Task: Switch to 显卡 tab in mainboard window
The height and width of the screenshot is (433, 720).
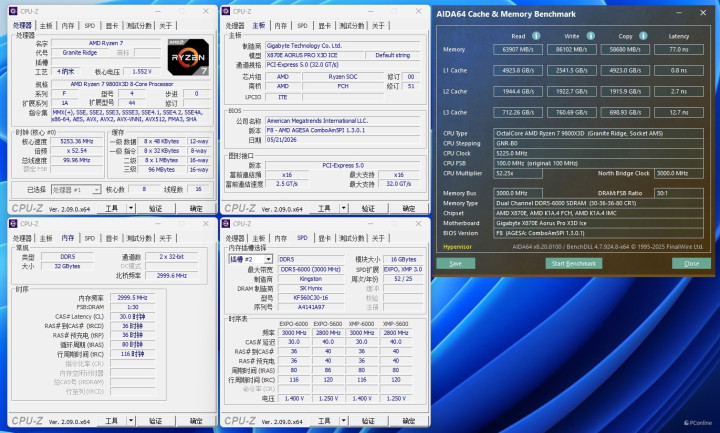Action: point(325,26)
